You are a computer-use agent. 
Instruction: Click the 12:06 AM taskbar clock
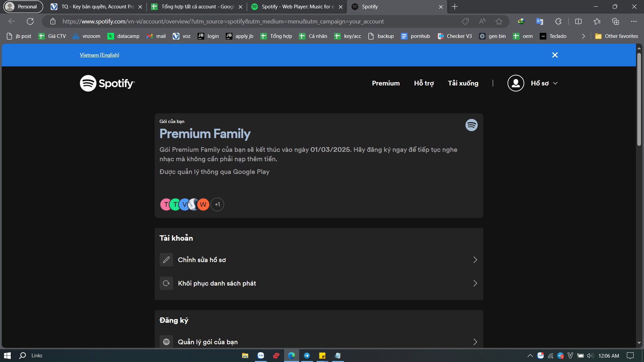click(609, 356)
